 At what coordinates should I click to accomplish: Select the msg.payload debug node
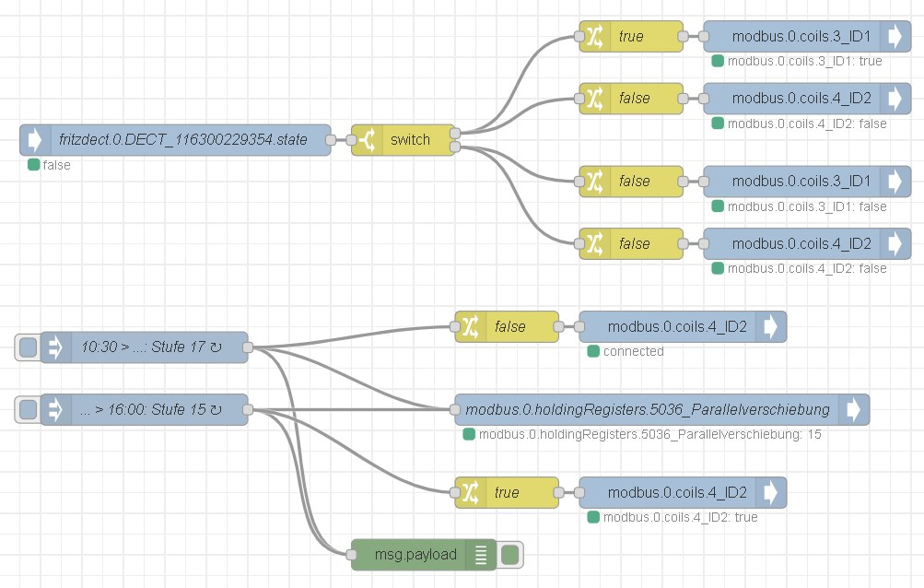click(x=425, y=555)
